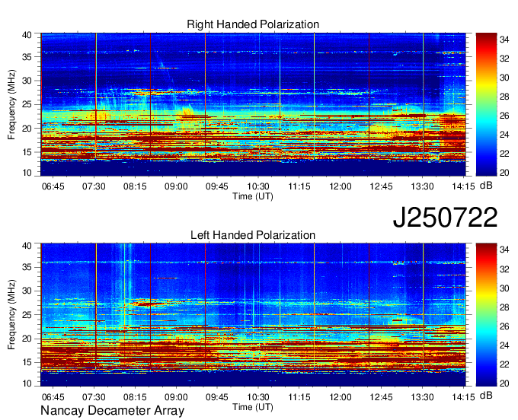Click the 15 MHz tick on the Right Handed plot

pyautogui.click(x=27, y=152)
